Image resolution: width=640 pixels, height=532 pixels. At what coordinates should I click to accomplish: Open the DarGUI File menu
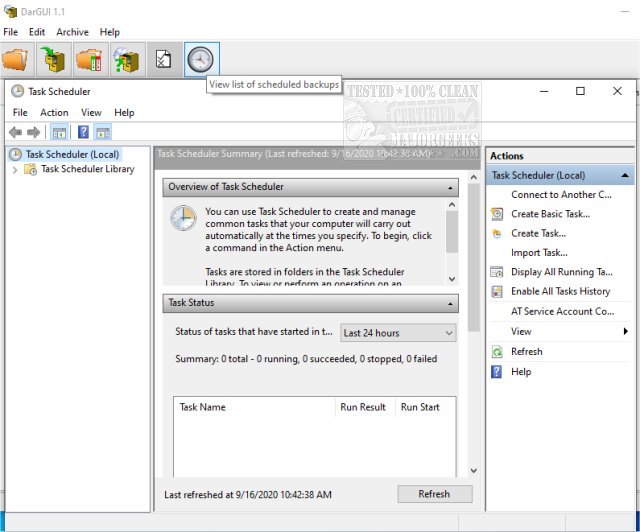coord(11,32)
